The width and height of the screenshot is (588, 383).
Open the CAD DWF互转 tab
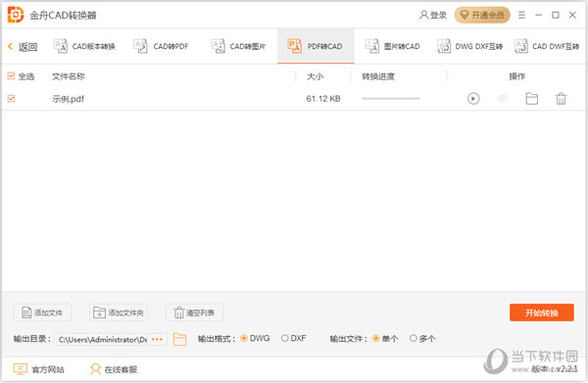[x=547, y=46]
